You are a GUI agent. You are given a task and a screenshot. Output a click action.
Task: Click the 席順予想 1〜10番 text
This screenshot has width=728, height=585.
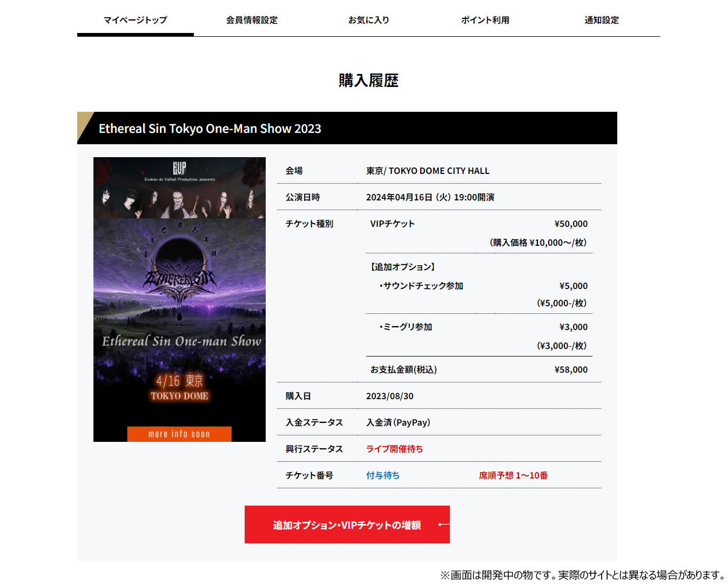coord(513,475)
